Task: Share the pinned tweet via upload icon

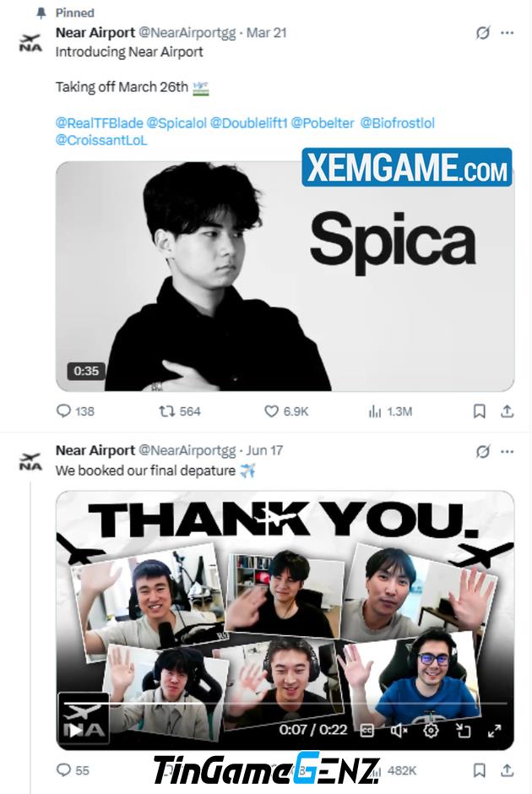Action: (508, 411)
